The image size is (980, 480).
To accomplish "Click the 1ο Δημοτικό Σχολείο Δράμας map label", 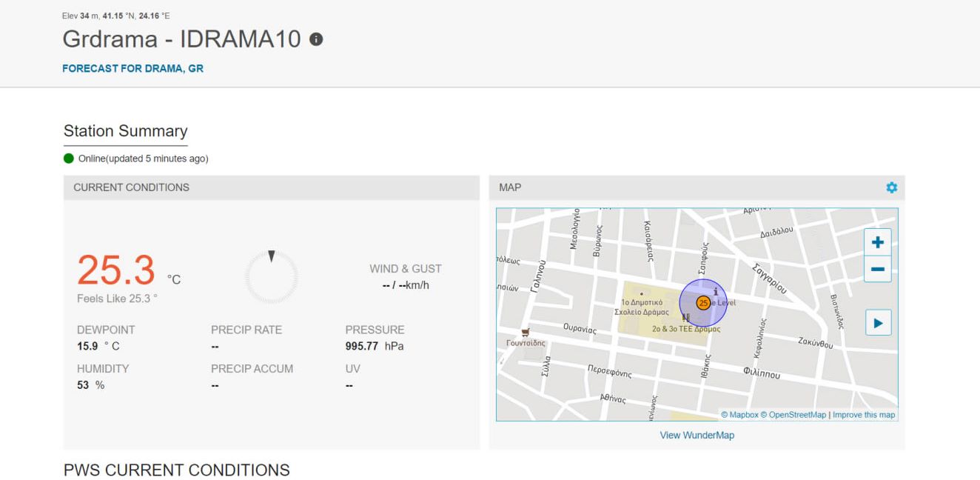I will click(642, 307).
